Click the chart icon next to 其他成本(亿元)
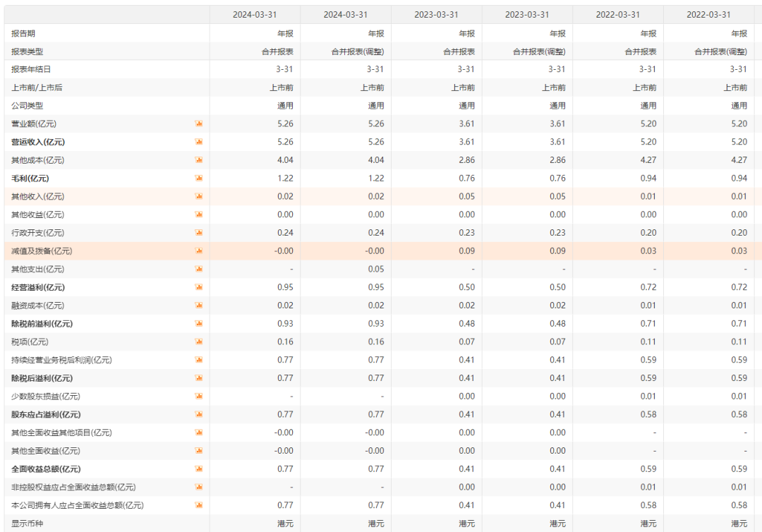 pyautogui.click(x=199, y=160)
